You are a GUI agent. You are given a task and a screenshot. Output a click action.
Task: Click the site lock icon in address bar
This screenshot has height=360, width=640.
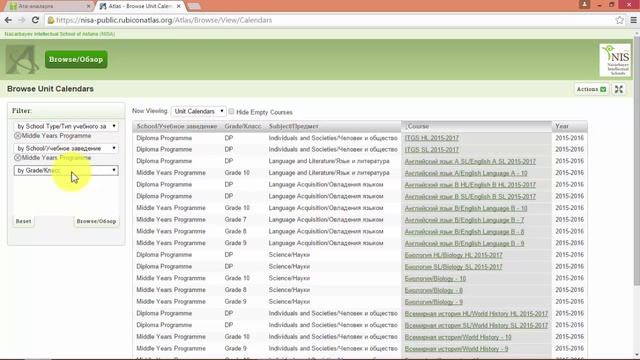51,20
